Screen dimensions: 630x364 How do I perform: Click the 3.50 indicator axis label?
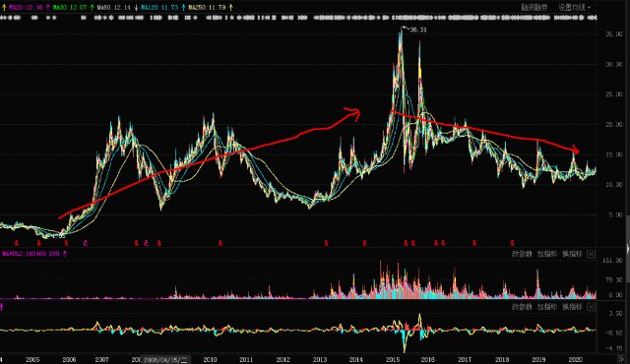pyautogui.click(x=615, y=314)
